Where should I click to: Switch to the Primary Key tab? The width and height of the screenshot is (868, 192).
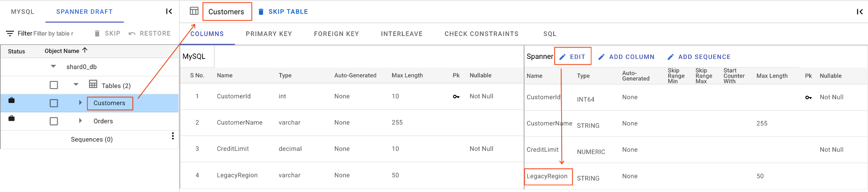[x=269, y=34]
